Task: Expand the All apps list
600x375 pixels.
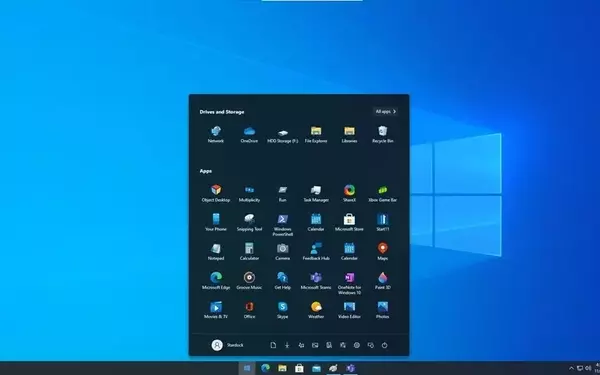Action: coord(385,111)
